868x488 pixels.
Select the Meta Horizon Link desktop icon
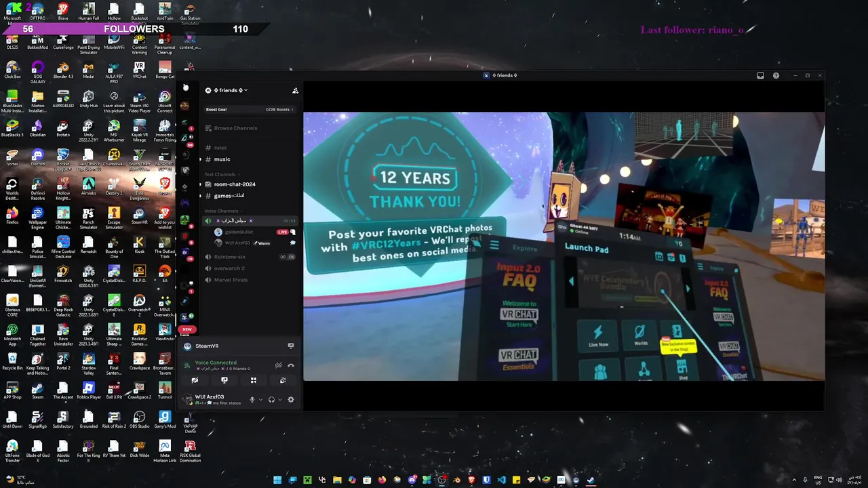165,451
